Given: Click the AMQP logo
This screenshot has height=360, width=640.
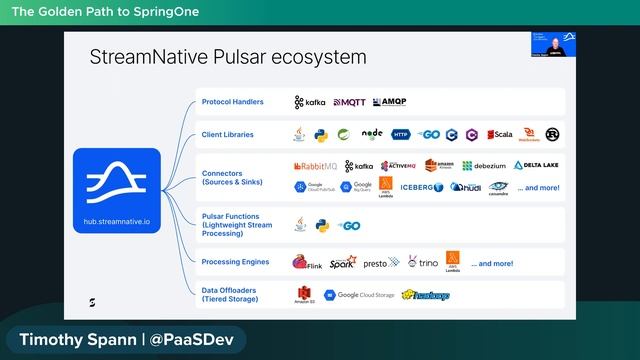Looking at the screenshot, I should 389,102.
